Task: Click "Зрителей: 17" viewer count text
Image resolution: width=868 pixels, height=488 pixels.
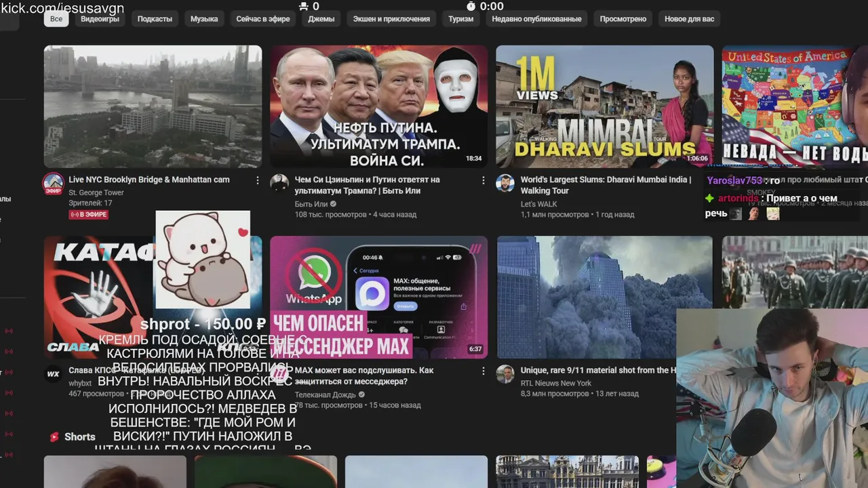Action: click(x=90, y=203)
